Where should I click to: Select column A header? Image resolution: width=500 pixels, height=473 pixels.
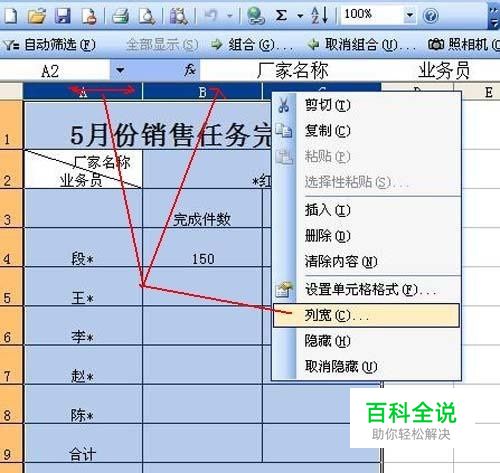click(x=83, y=92)
